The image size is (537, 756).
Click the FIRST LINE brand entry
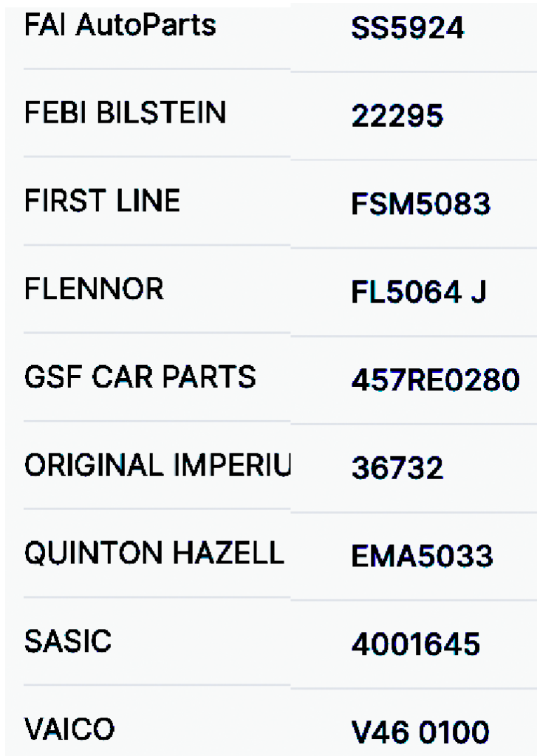click(x=102, y=201)
